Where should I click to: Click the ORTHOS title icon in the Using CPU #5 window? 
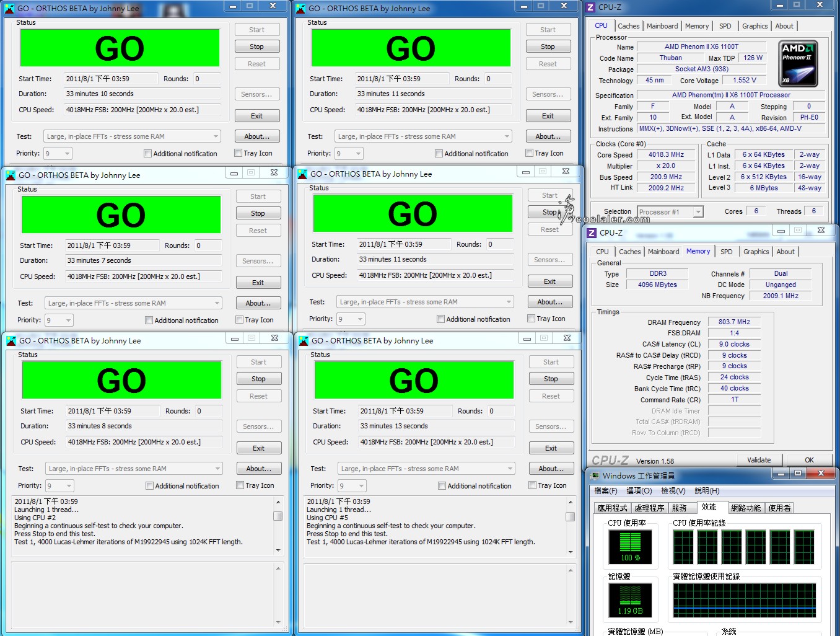pyautogui.click(x=304, y=341)
